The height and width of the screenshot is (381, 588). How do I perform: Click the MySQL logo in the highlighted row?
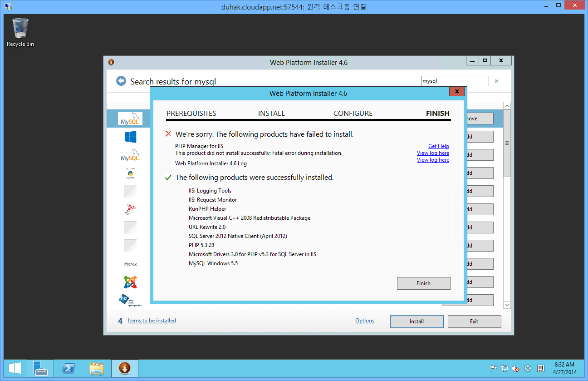[x=130, y=119]
